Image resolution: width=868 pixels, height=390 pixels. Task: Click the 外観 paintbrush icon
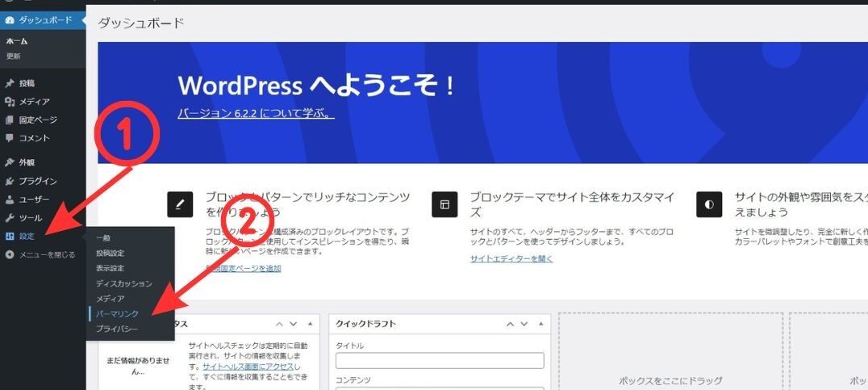pyautogui.click(x=9, y=162)
